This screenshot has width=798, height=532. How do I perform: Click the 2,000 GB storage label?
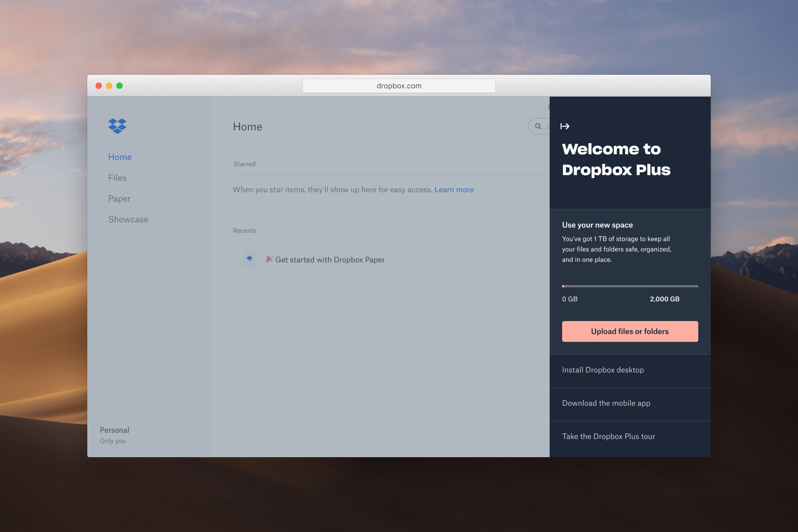[x=664, y=299]
